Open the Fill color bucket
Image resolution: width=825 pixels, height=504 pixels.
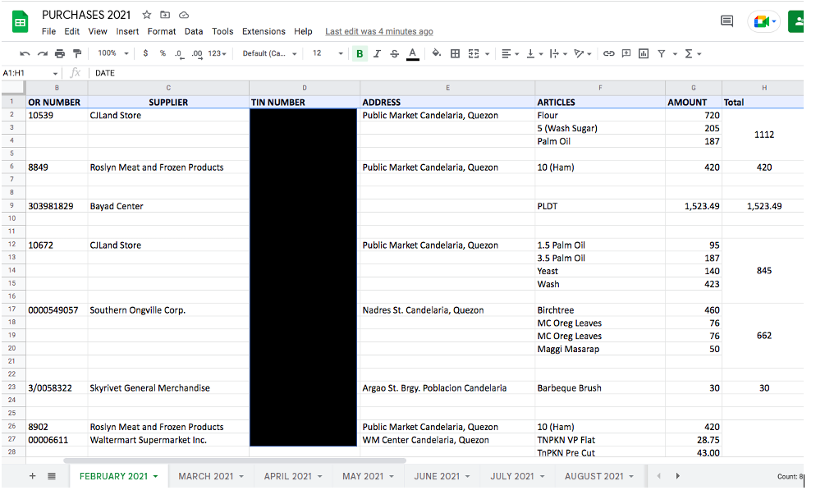(x=436, y=53)
